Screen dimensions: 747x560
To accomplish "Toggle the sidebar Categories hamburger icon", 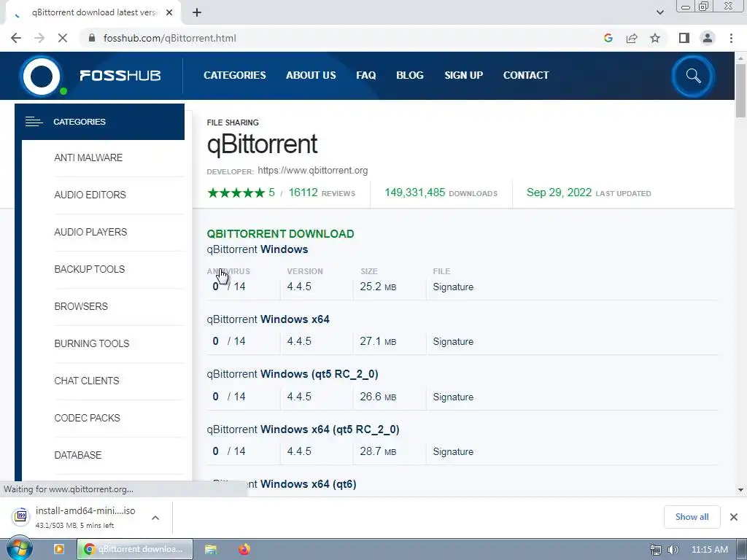I will pos(34,122).
